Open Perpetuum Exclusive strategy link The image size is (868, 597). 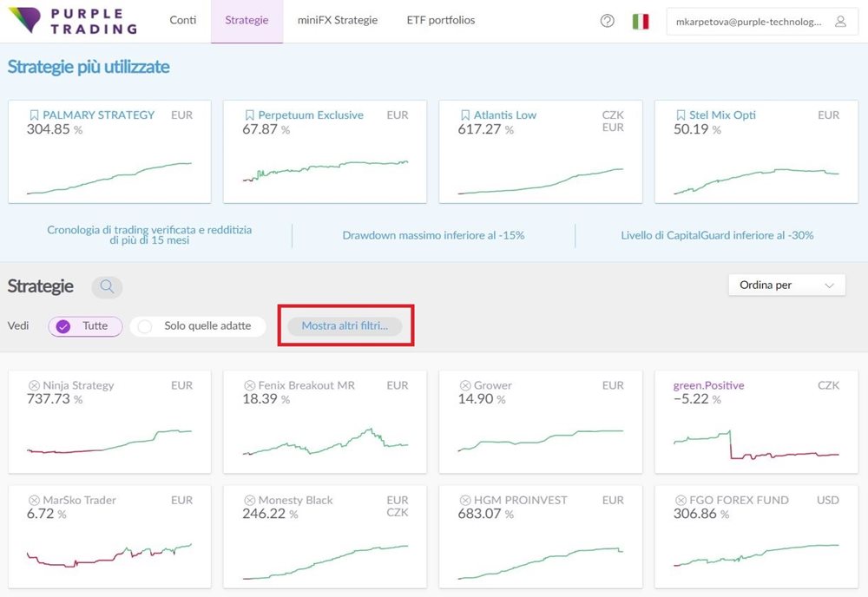point(311,115)
